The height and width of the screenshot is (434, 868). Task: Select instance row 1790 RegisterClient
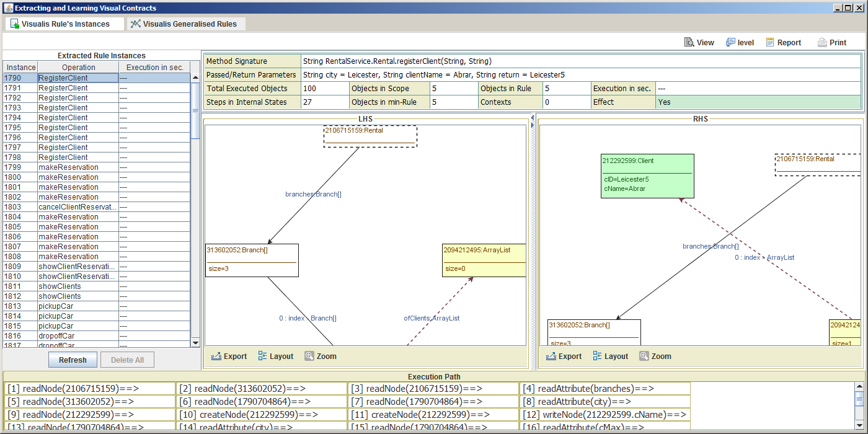pos(97,78)
